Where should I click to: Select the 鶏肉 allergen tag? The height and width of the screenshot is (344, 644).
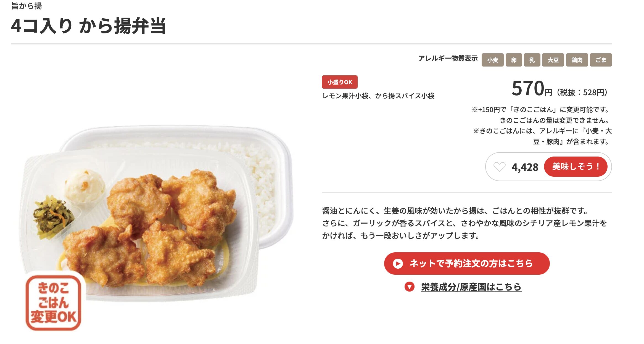click(x=577, y=60)
